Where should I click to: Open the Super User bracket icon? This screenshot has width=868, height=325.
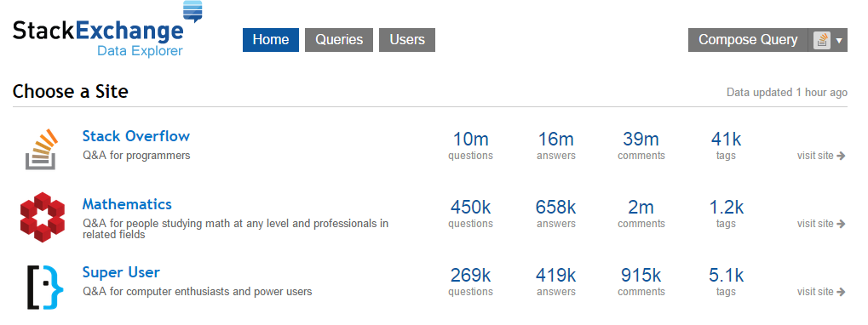pyautogui.click(x=45, y=287)
